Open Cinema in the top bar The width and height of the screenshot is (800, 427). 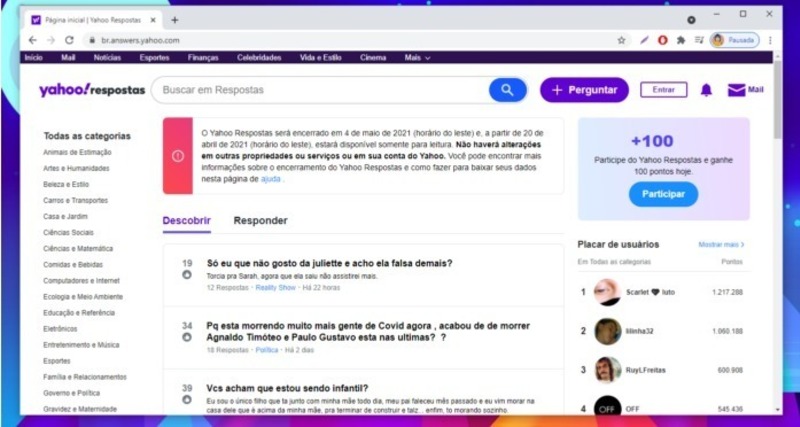coord(373,58)
